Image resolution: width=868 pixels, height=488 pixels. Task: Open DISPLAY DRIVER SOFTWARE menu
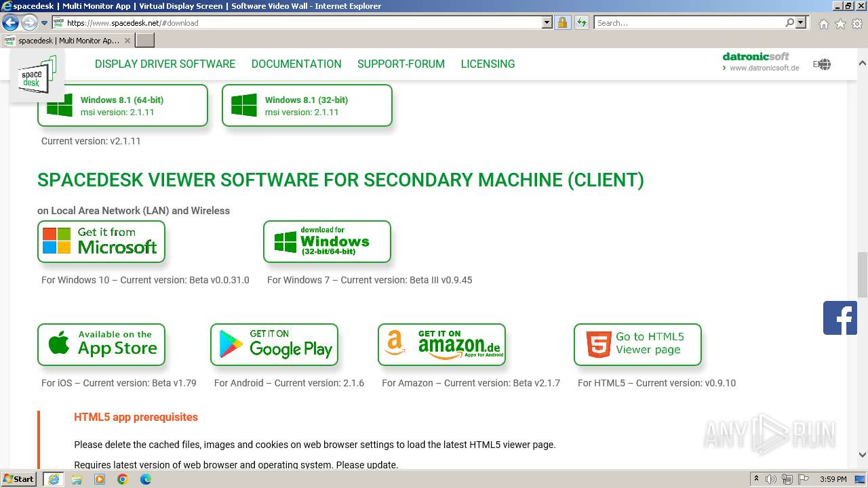[165, 64]
